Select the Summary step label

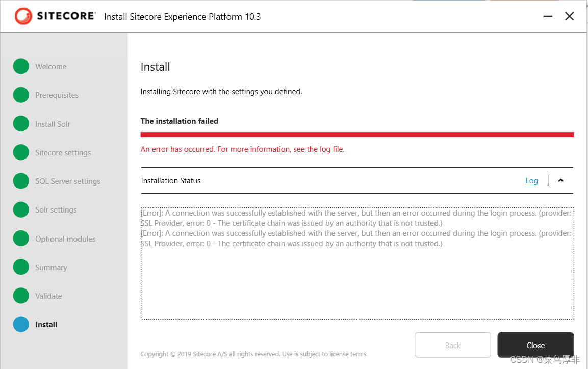click(x=51, y=268)
